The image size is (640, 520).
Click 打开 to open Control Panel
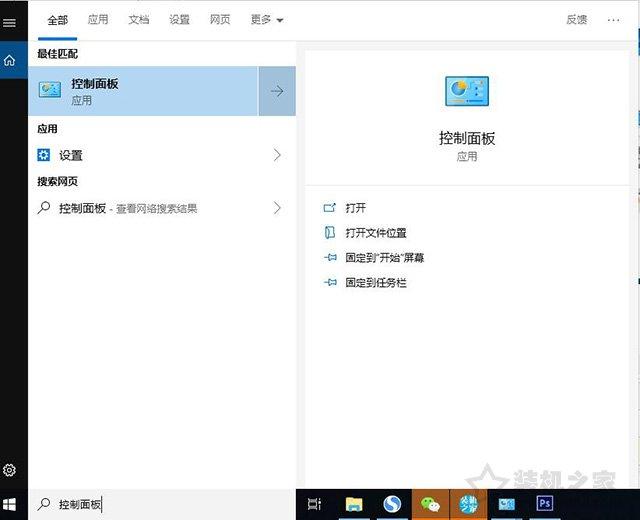click(x=355, y=208)
